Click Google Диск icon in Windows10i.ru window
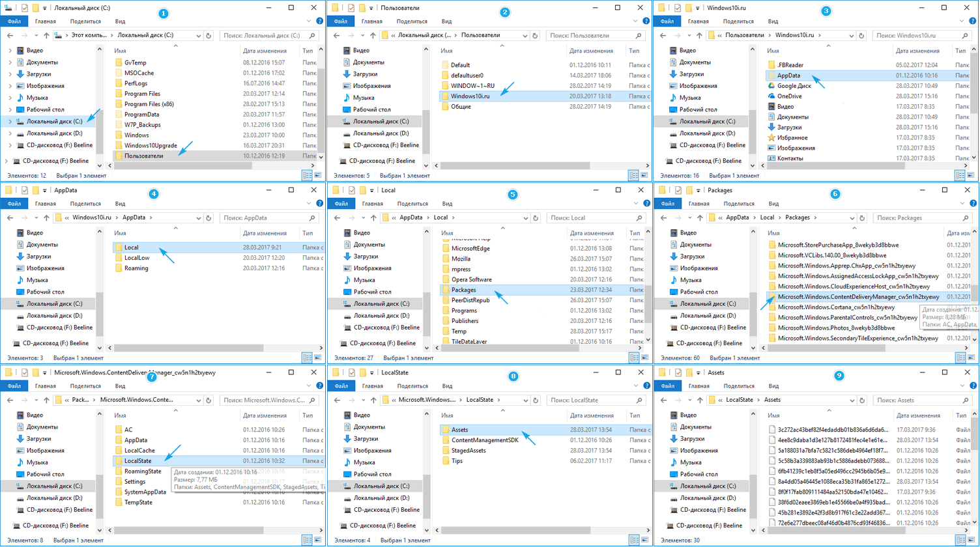 click(x=771, y=86)
